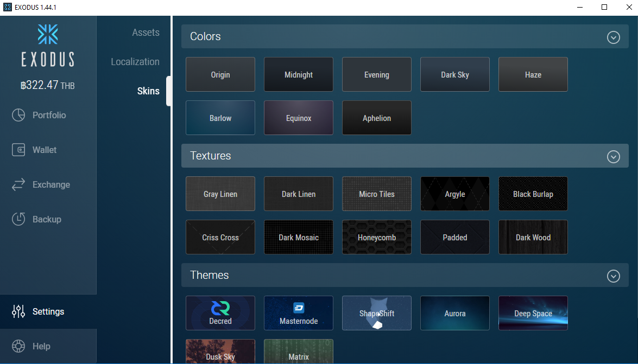
Task: Click the Exodus logo icon in sidebar
Action: (48, 34)
